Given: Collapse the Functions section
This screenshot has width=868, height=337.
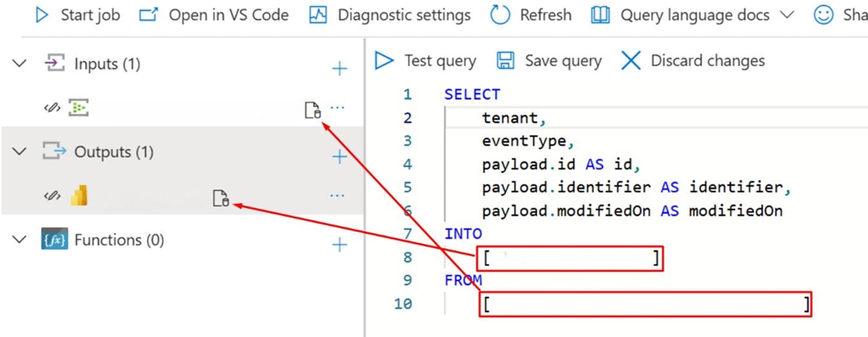Looking at the screenshot, I should click(x=19, y=240).
